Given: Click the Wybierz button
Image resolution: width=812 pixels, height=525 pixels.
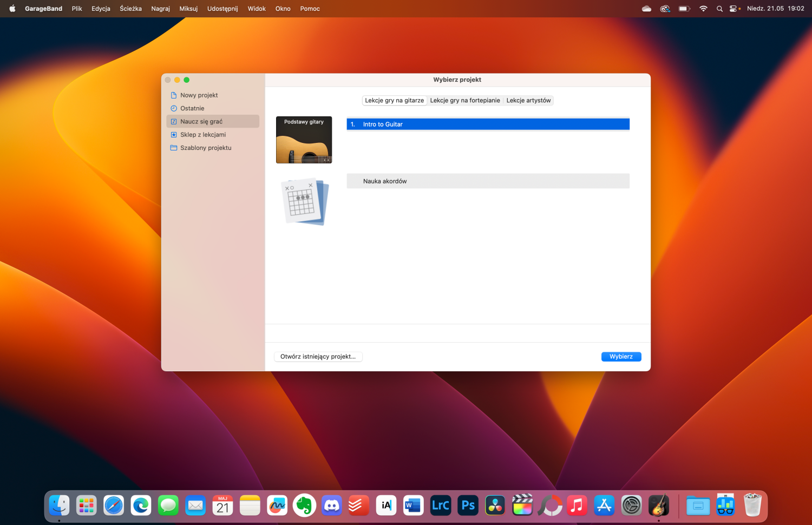Looking at the screenshot, I should pos(621,357).
